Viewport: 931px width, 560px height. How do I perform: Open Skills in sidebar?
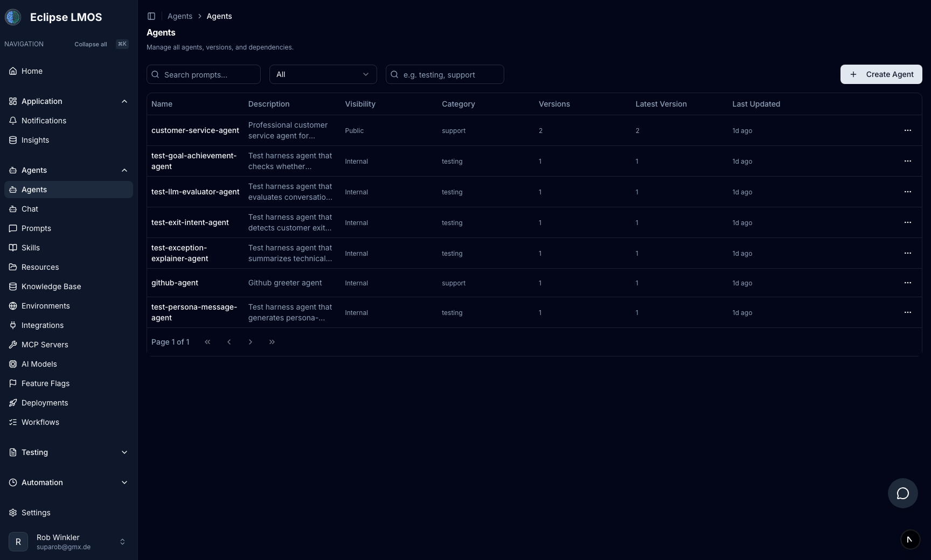pos(68,248)
